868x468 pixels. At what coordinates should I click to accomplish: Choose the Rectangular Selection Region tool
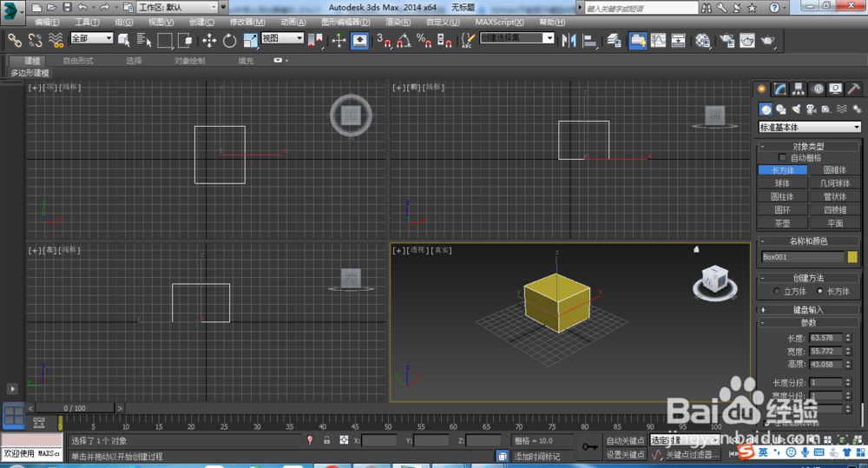(164, 41)
